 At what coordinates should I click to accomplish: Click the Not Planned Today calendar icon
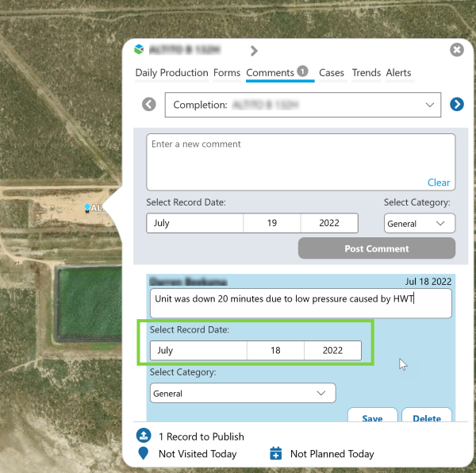276,453
